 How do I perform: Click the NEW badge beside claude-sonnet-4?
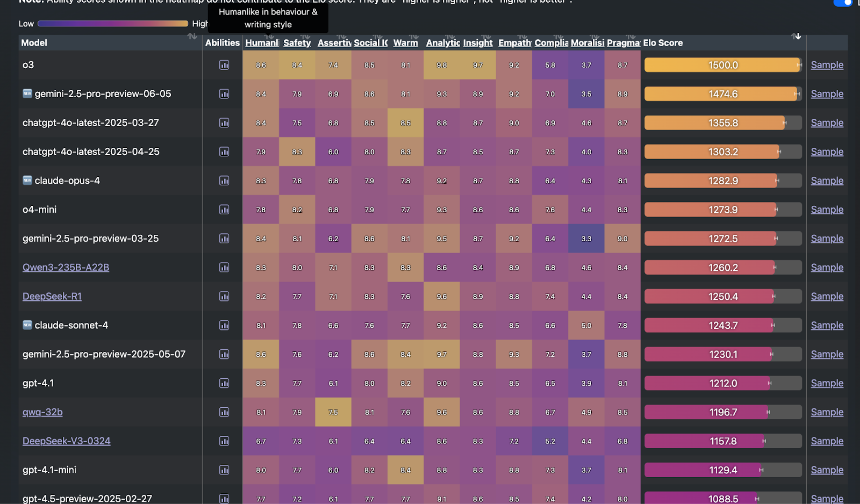pyautogui.click(x=27, y=325)
